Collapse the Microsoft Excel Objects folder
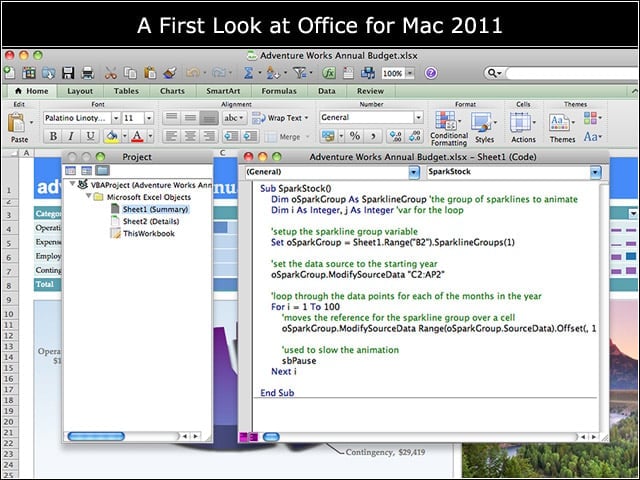640x480 pixels. [88, 196]
